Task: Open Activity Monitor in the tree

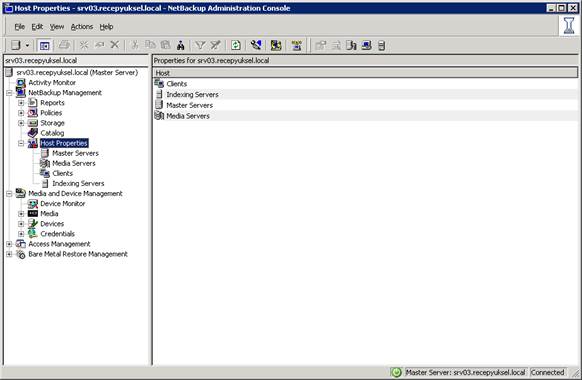Action: [52, 82]
